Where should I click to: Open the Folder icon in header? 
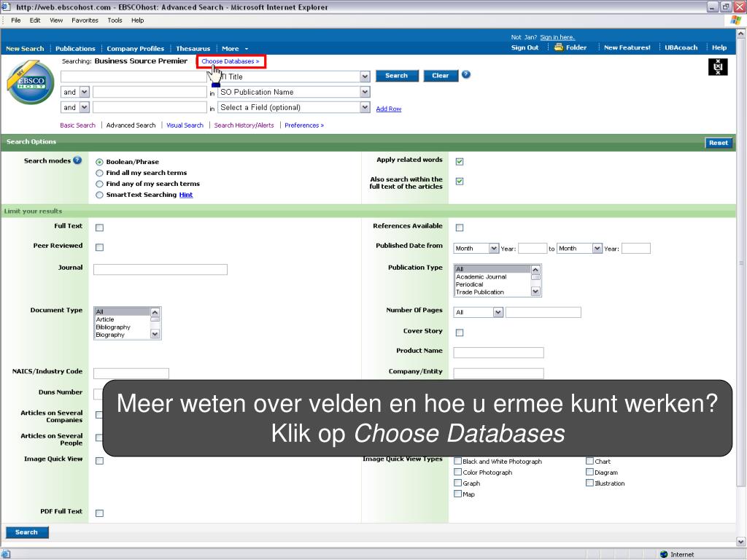(559, 47)
